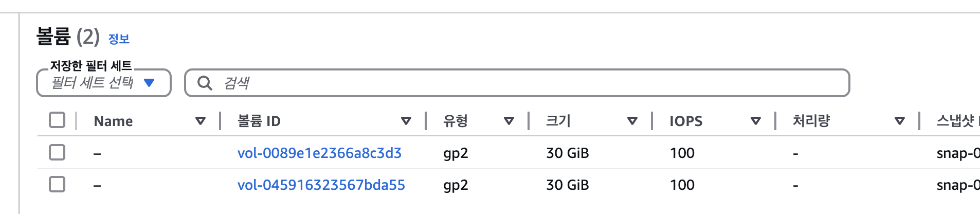Focus the 검색 search field
Screen dimensions: 980x214
[x=517, y=83]
